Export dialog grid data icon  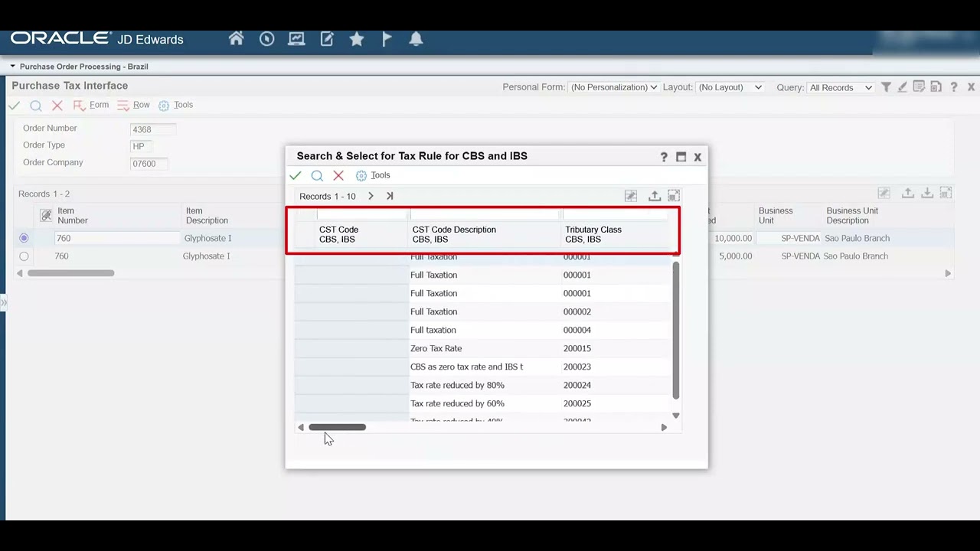tap(655, 196)
